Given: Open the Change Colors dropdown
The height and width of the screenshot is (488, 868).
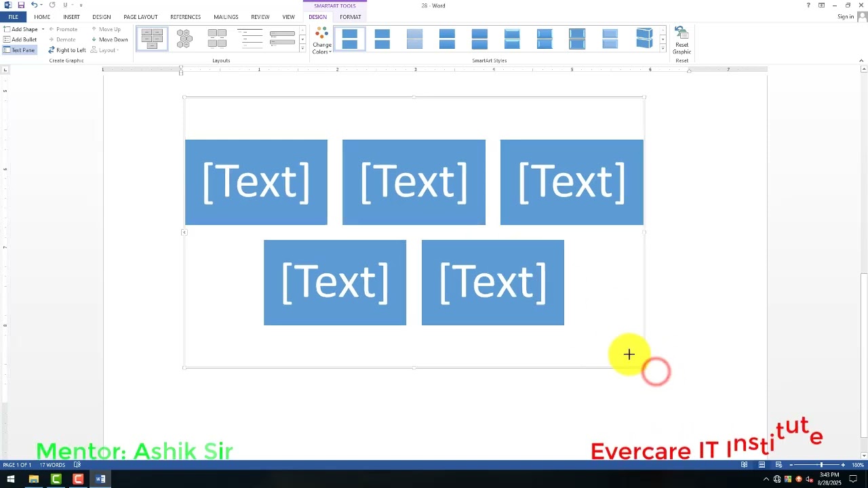Looking at the screenshot, I should [x=322, y=41].
